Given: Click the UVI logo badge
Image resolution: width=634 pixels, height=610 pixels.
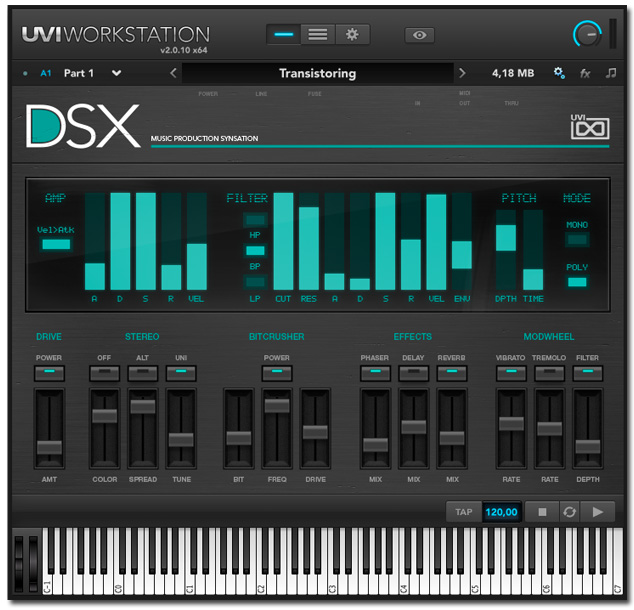Looking at the screenshot, I should [x=590, y=127].
